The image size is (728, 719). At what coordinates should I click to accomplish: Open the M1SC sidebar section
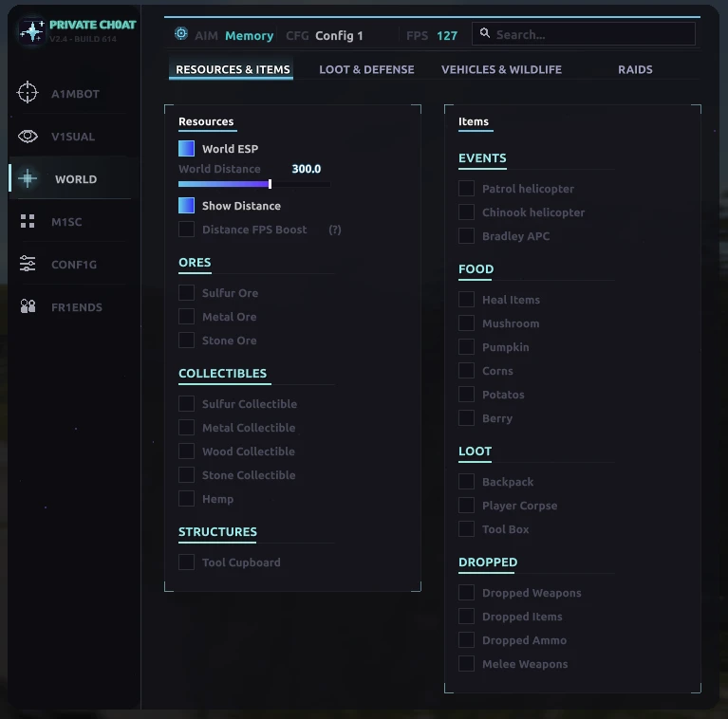(74, 222)
